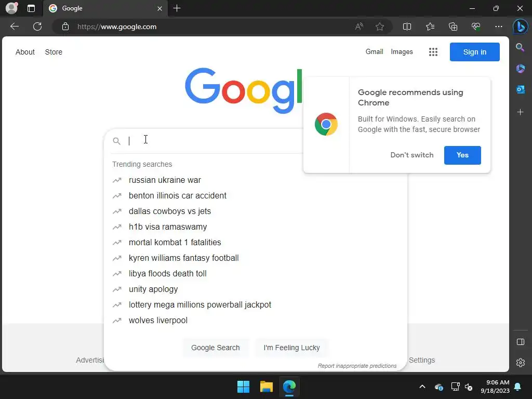
Task: Click the Edge taskbar icon
Action: tap(289, 387)
